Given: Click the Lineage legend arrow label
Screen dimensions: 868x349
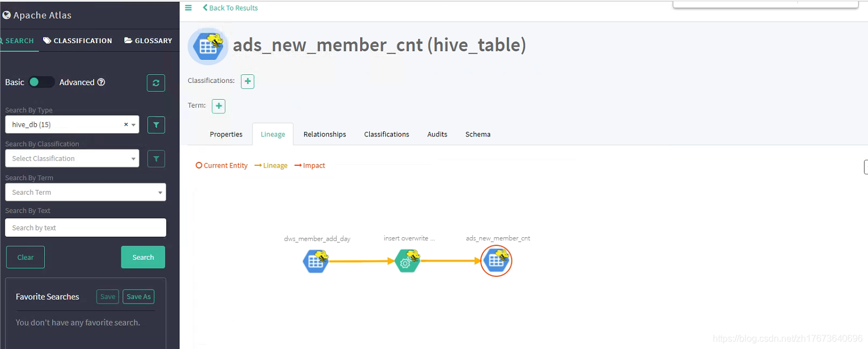Looking at the screenshot, I should pyautogui.click(x=271, y=166).
